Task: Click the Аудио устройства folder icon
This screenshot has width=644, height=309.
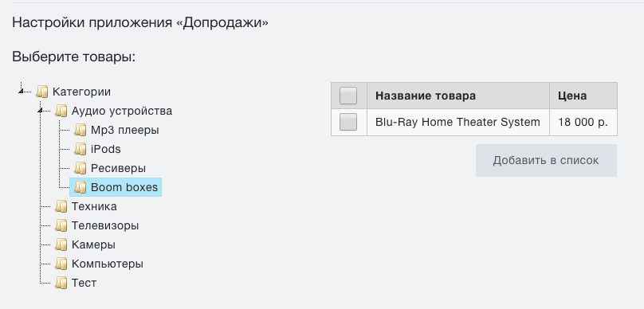Action: [x=61, y=111]
